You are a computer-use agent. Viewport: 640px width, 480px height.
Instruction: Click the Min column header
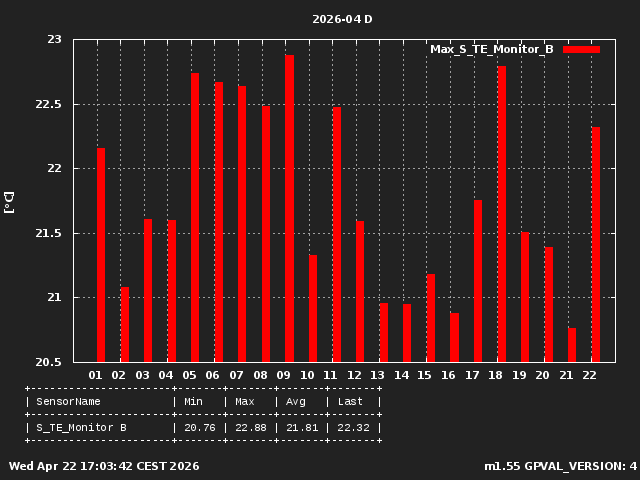click(x=193, y=402)
